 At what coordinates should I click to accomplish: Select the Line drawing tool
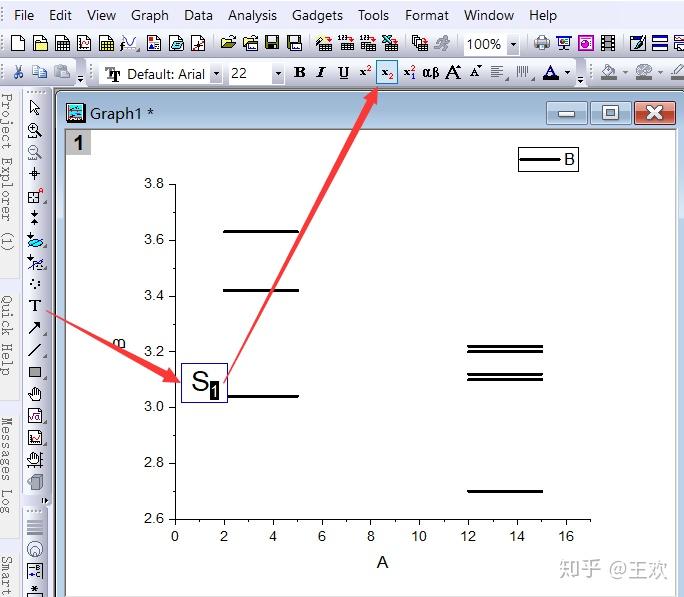(35, 350)
